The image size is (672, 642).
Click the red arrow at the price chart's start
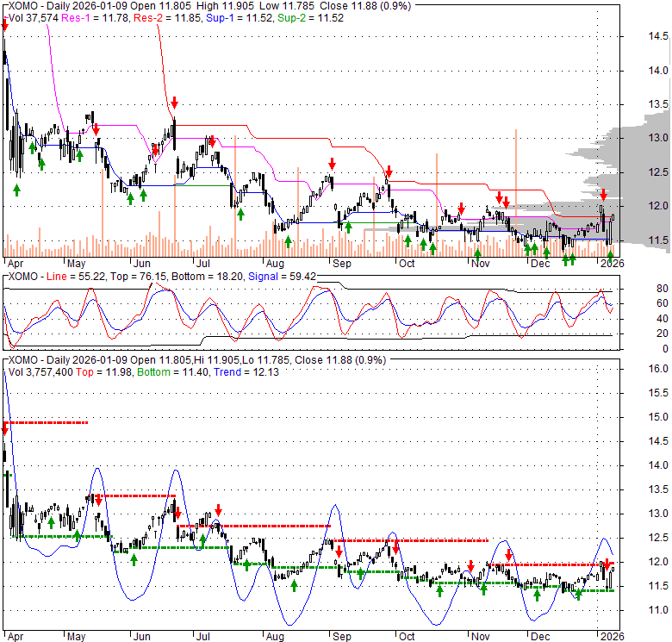pyautogui.click(x=6, y=26)
